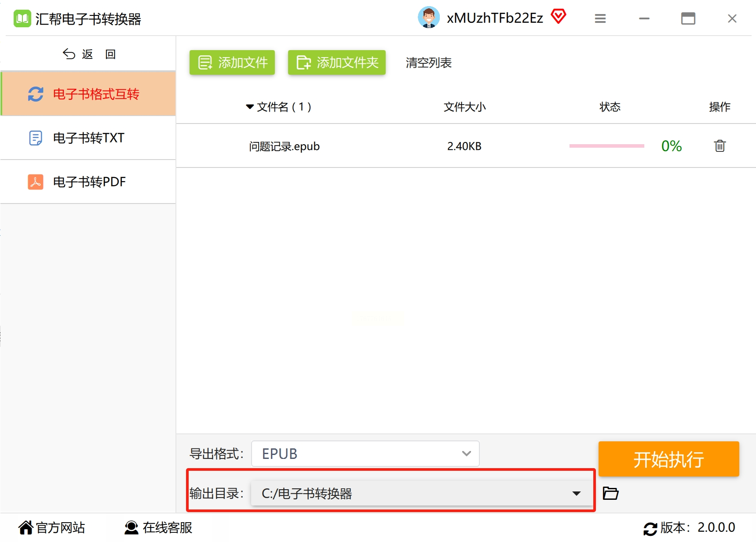The width and height of the screenshot is (756, 542).
Task: Open the user avatar profile picture
Action: (428, 18)
